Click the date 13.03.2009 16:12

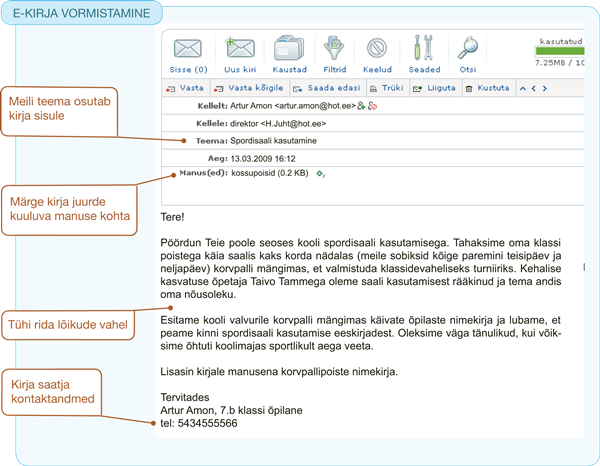[x=263, y=158]
